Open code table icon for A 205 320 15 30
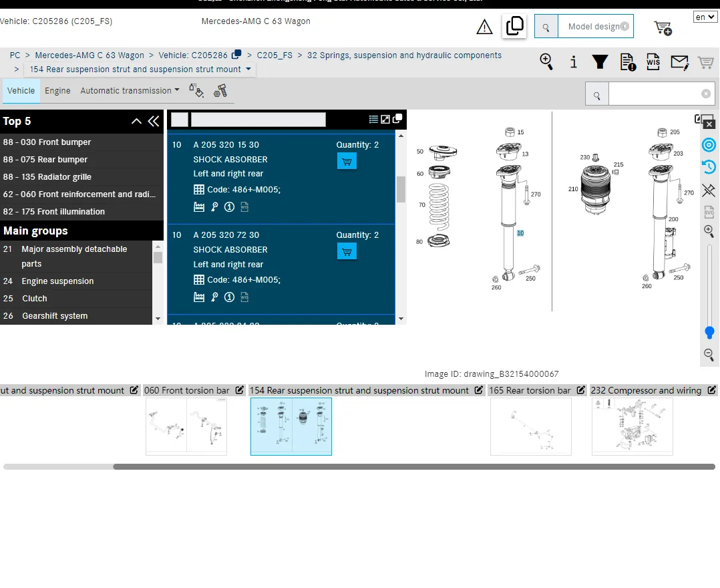 coord(199,189)
